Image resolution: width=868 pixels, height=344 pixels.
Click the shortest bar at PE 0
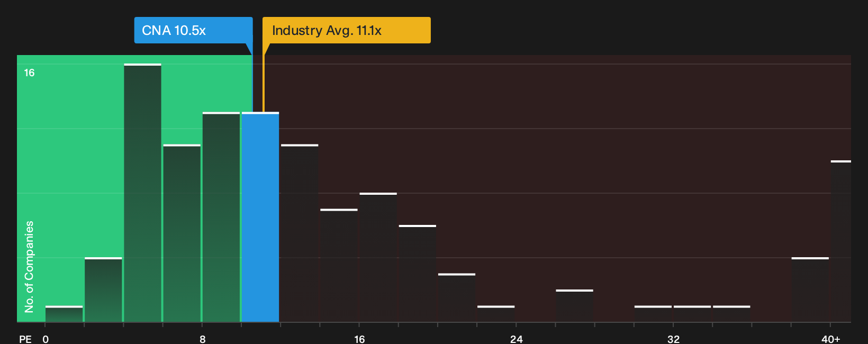tap(64, 314)
